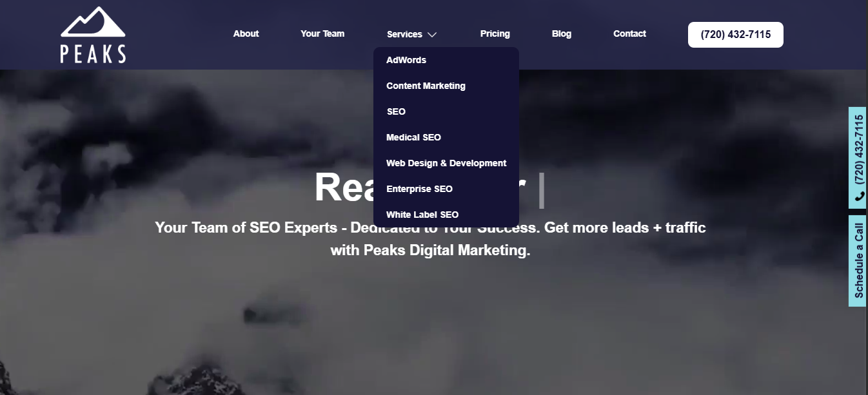This screenshot has height=395, width=868.
Task: Click the (720) 432-7115 call button
Action: 735,34
